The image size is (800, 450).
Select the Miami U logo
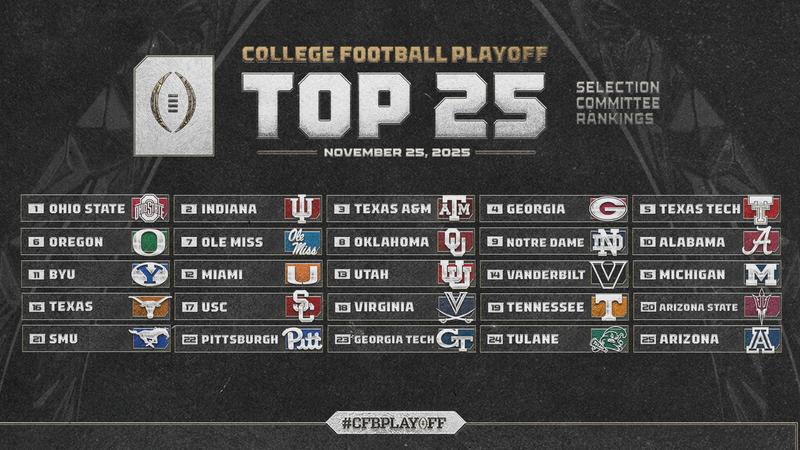point(301,274)
